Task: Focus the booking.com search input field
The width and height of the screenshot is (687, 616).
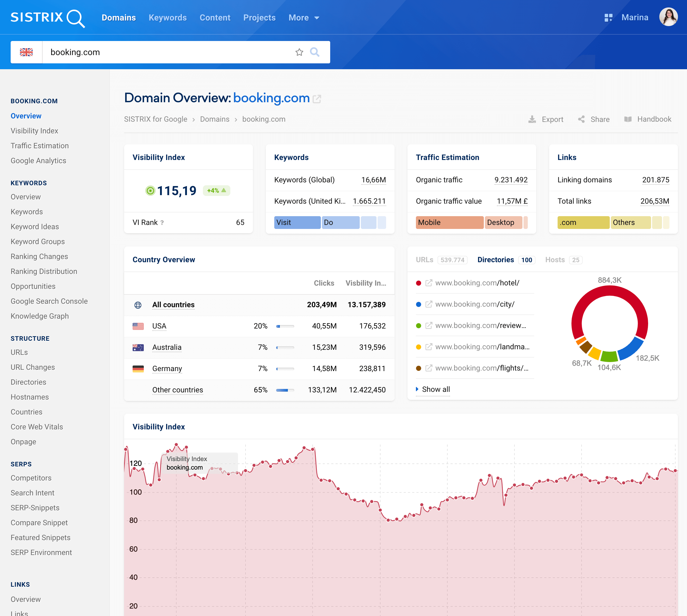Action: point(169,52)
